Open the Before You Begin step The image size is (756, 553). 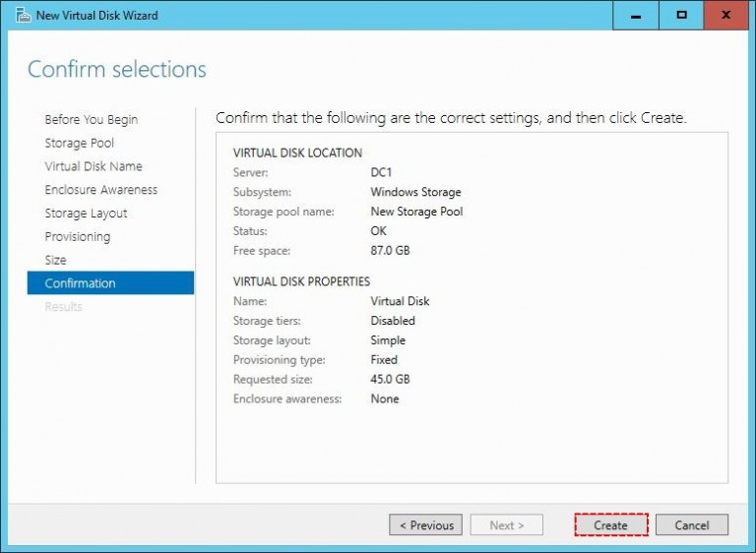[x=92, y=119]
